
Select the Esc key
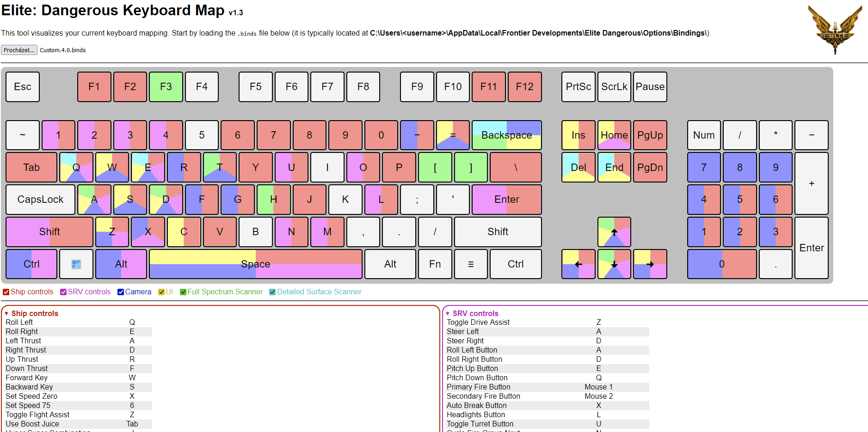[x=23, y=87]
